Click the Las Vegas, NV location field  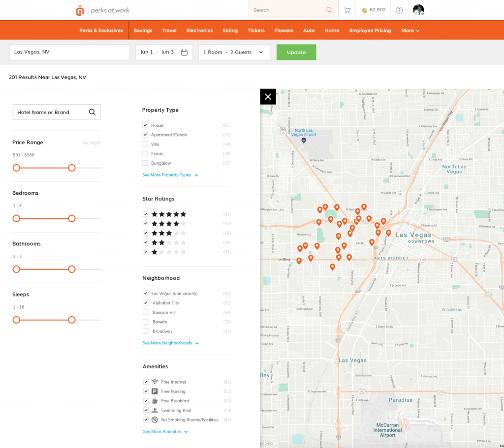tap(69, 52)
